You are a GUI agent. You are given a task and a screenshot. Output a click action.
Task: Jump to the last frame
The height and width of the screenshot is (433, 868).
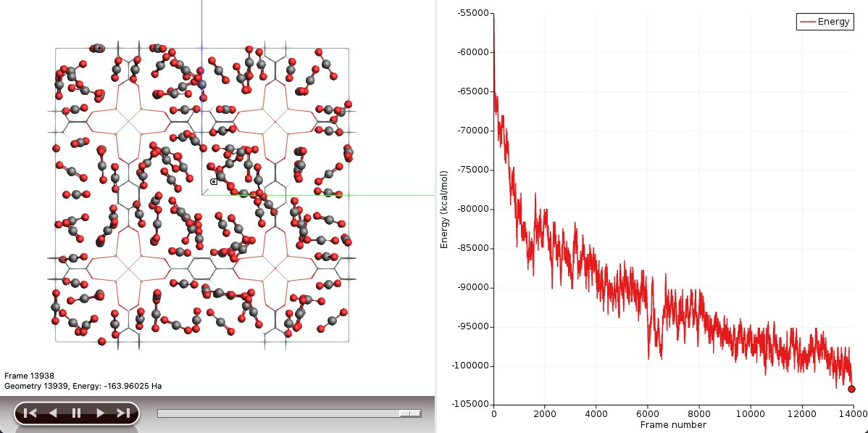pyautogui.click(x=123, y=413)
